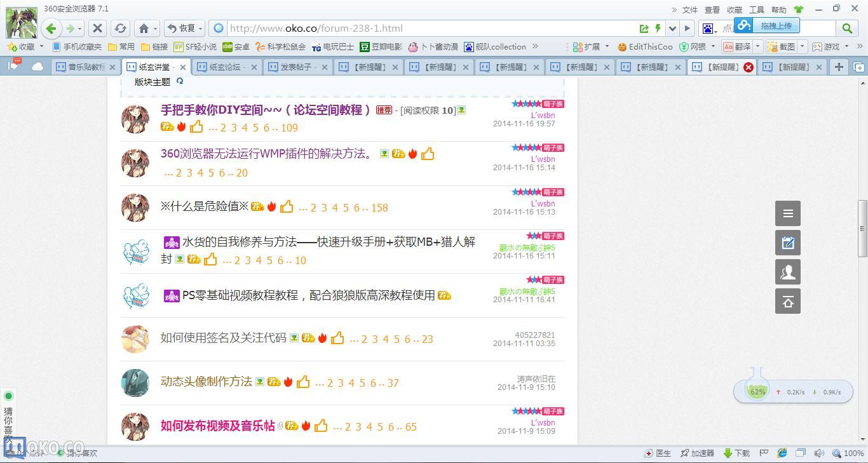The width and height of the screenshot is (868, 463).
Task: Click the message notification icon left of tabs
Action: pyautogui.click(x=13, y=65)
